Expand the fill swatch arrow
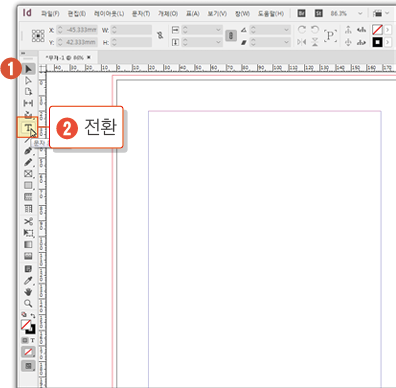396x388 pixels. pos(388,30)
